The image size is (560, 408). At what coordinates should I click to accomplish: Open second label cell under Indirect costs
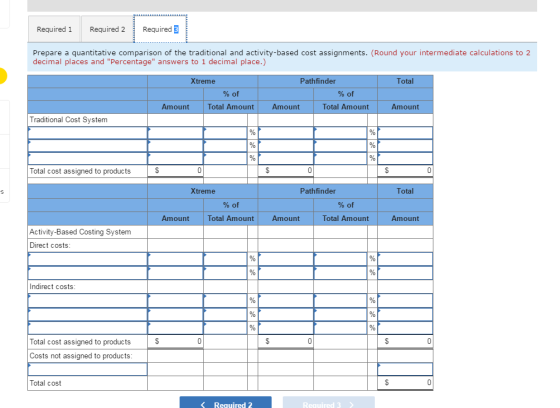tap(88, 314)
